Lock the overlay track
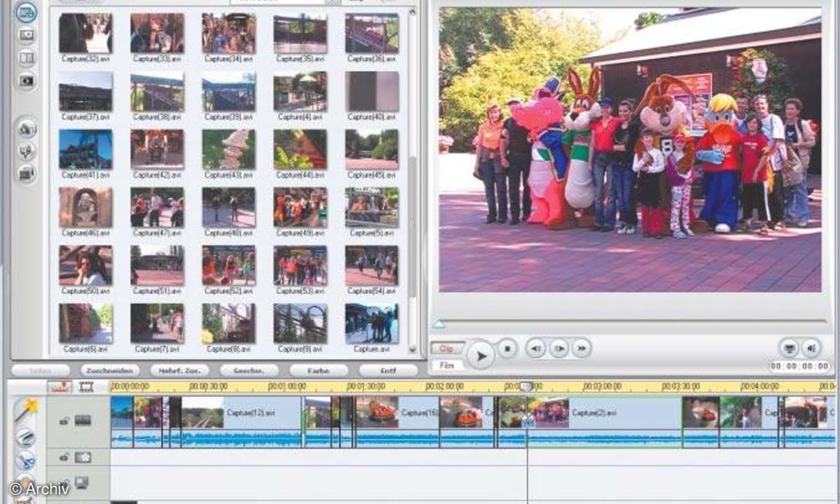The image size is (840, 504). (x=64, y=457)
